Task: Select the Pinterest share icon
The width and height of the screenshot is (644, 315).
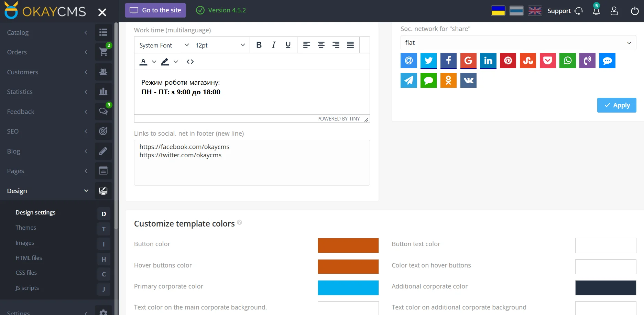Action: click(508, 61)
